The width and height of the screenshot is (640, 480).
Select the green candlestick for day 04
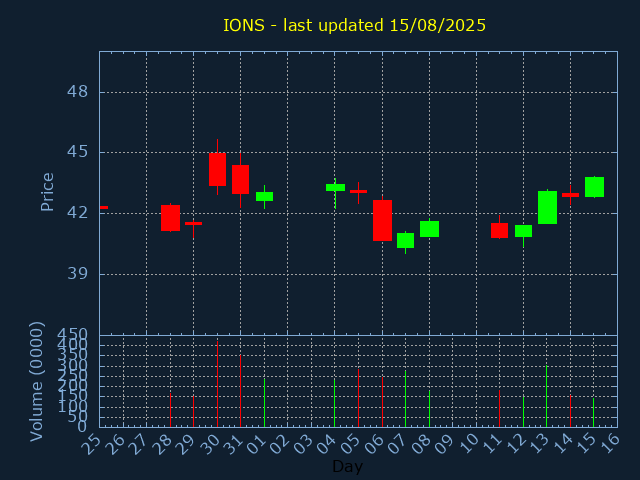(x=335, y=187)
